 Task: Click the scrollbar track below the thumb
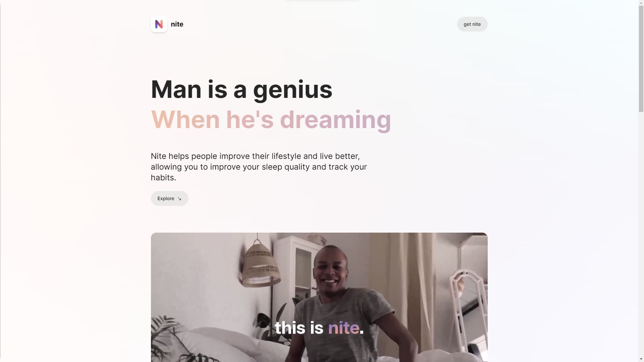click(x=641, y=235)
